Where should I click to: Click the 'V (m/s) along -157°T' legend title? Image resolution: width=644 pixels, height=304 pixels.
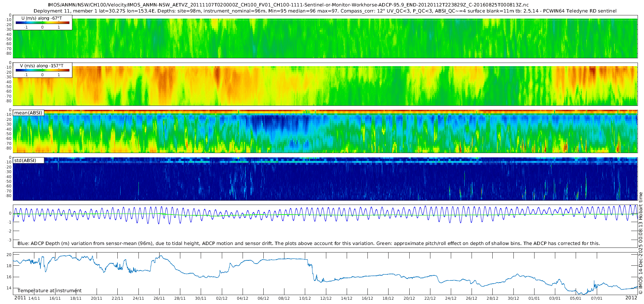(x=42, y=66)
